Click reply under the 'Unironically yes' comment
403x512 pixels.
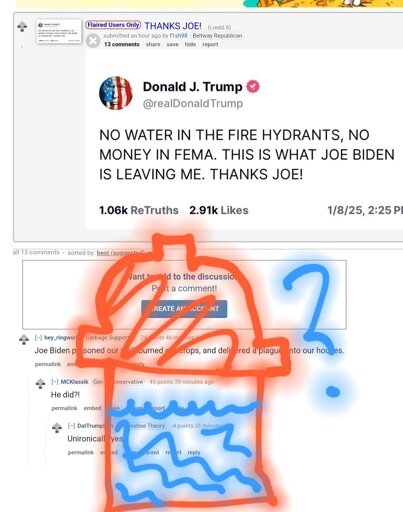point(194,452)
